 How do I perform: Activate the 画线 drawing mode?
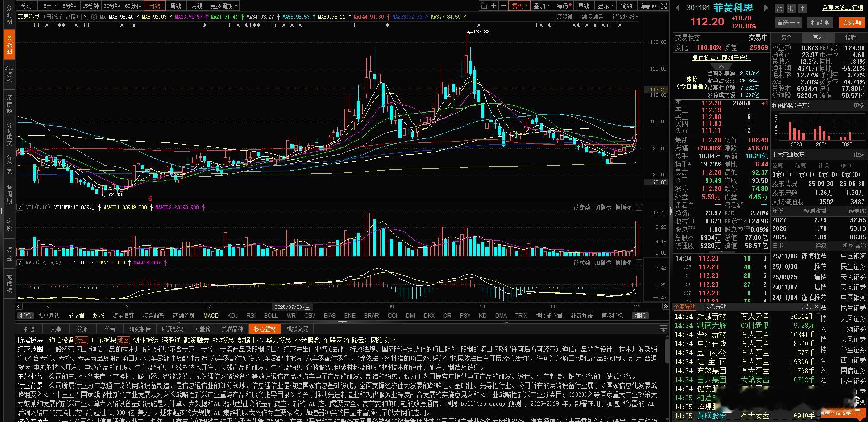(x=584, y=6)
